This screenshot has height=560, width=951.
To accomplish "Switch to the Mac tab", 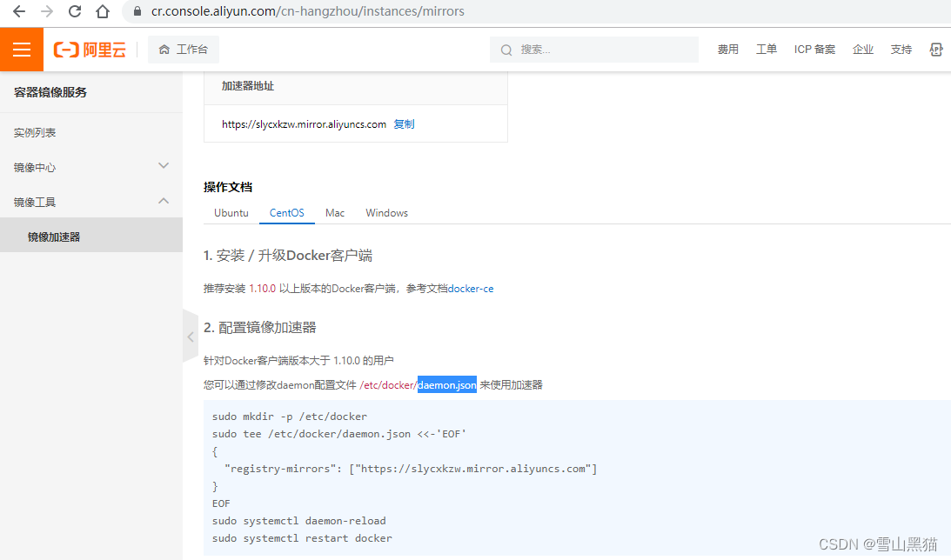I will pyautogui.click(x=335, y=213).
